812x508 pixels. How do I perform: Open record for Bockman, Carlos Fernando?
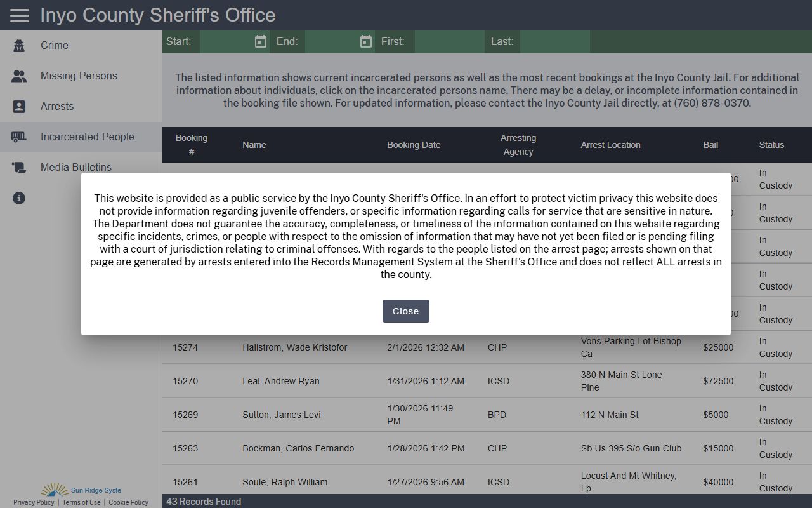298,448
